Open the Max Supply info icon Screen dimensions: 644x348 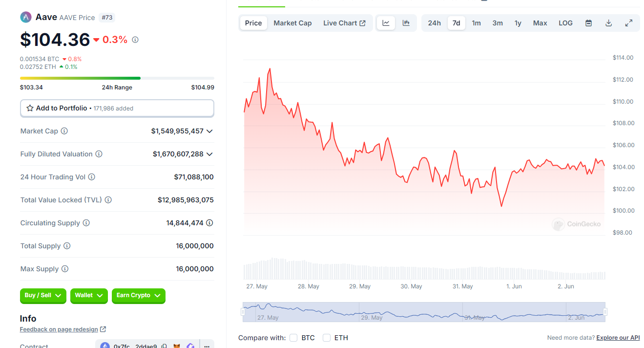click(x=65, y=269)
